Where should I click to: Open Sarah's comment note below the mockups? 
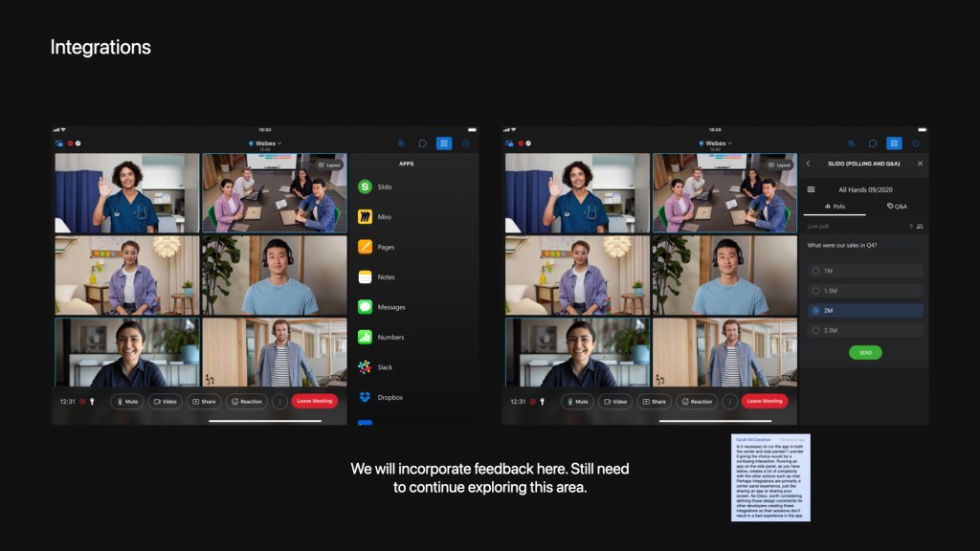(x=770, y=477)
